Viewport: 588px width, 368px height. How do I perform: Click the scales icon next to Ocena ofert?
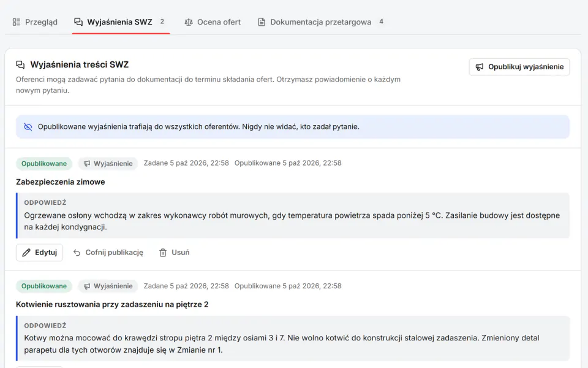click(189, 22)
